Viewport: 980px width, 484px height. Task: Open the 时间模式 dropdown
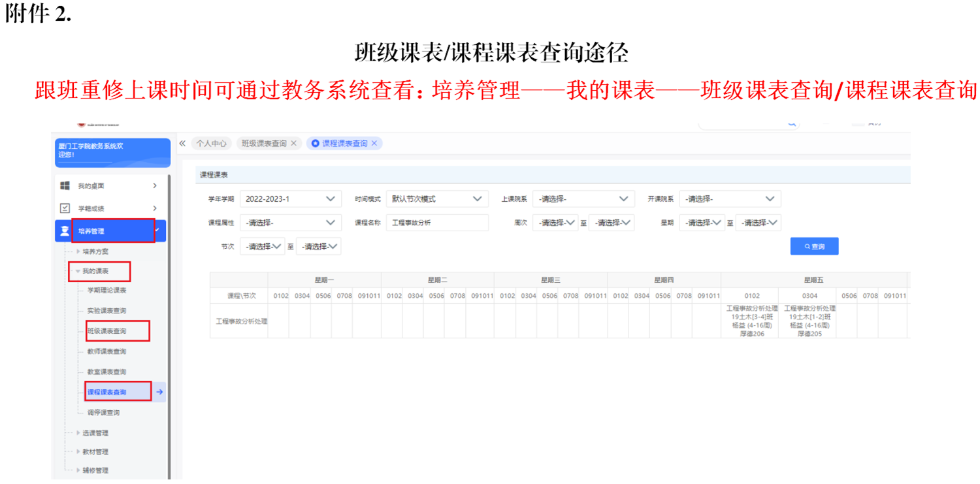pos(437,199)
